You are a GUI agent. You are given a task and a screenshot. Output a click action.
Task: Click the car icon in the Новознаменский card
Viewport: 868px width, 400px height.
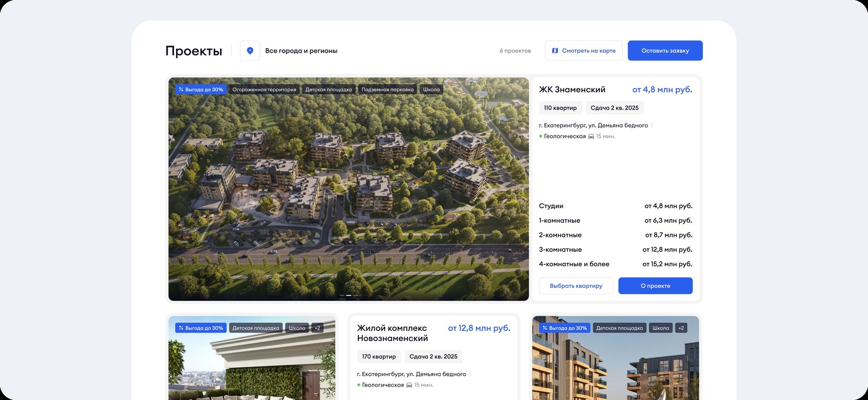click(409, 385)
